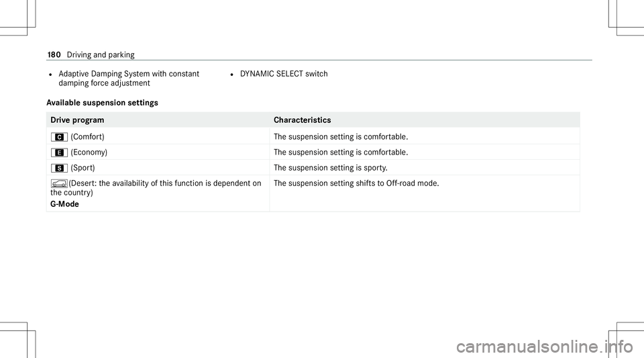
Task: Click the G-Mode label
Action: pyautogui.click(x=65, y=204)
